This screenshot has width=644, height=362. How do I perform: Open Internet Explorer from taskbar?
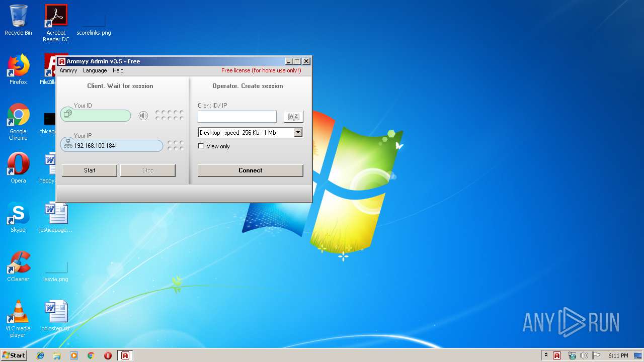click(40, 355)
